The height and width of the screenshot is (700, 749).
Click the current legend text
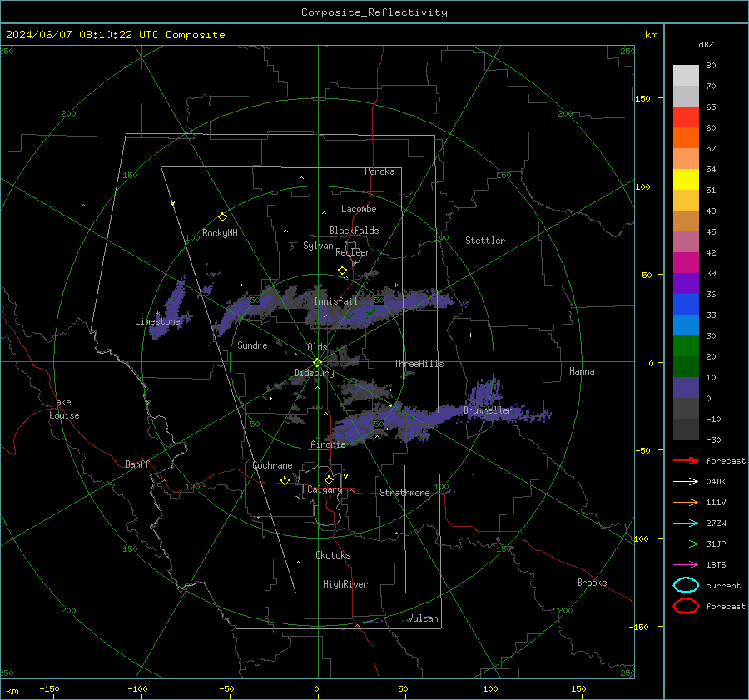coord(723,586)
